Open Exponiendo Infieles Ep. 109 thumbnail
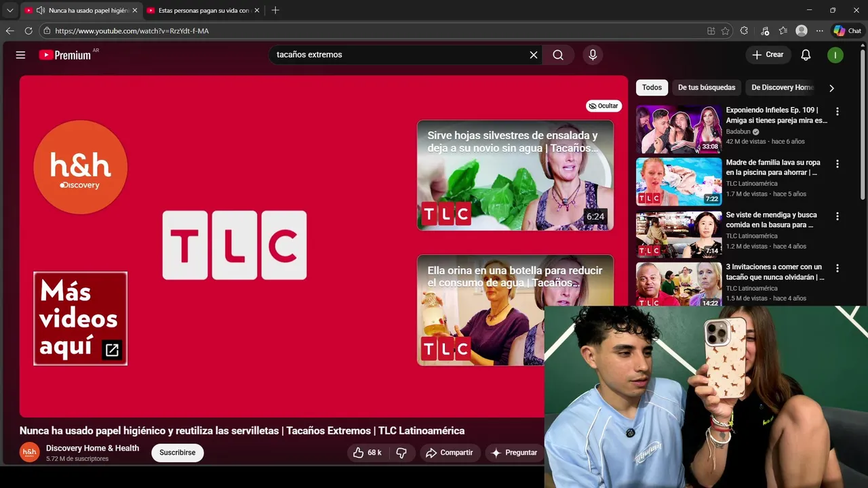The width and height of the screenshot is (868, 488). click(x=679, y=129)
